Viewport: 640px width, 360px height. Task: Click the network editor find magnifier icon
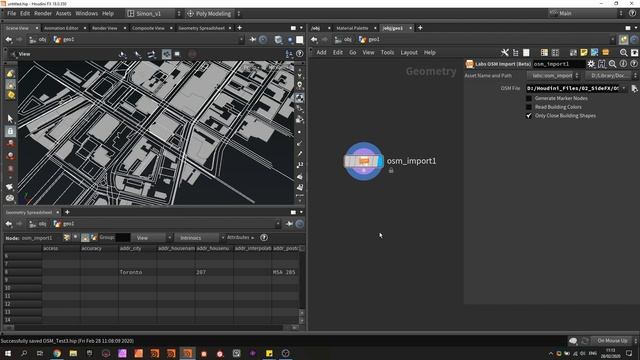click(623, 53)
